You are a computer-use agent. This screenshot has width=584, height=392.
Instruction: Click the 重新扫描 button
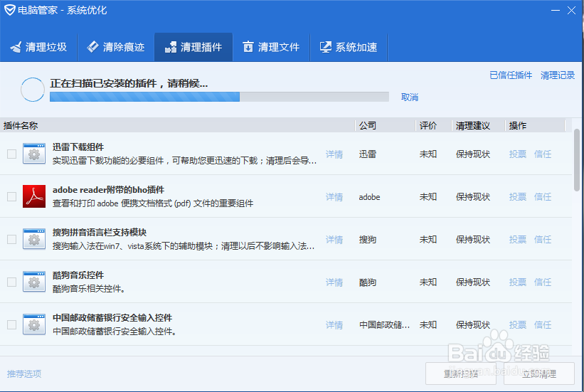(x=461, y=374)
